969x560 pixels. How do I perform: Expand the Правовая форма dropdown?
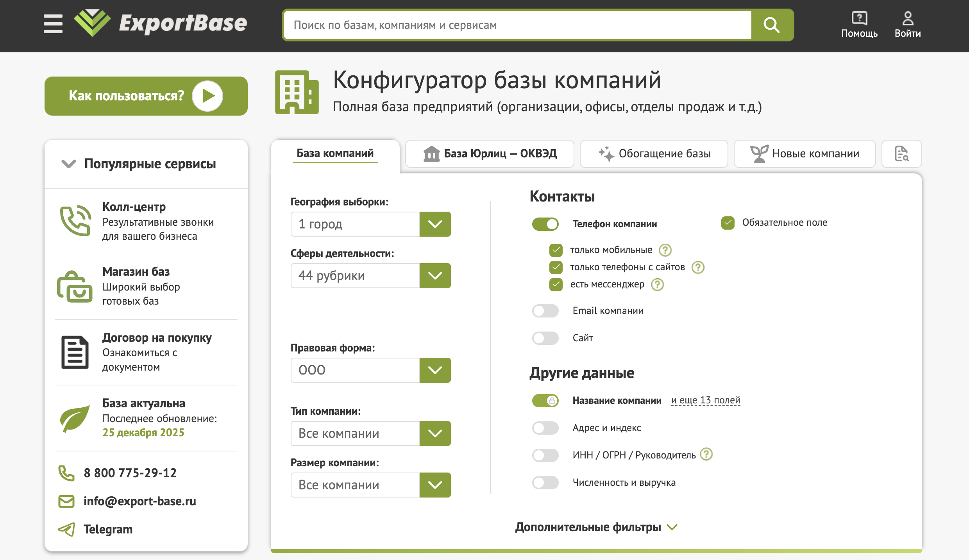[x=435, y=370]
